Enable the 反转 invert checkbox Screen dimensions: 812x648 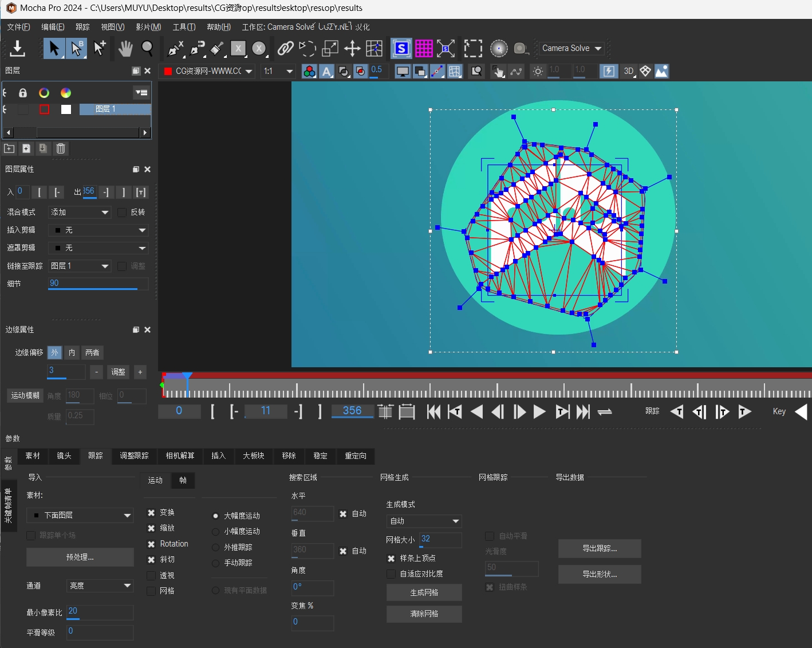point(122,213)
